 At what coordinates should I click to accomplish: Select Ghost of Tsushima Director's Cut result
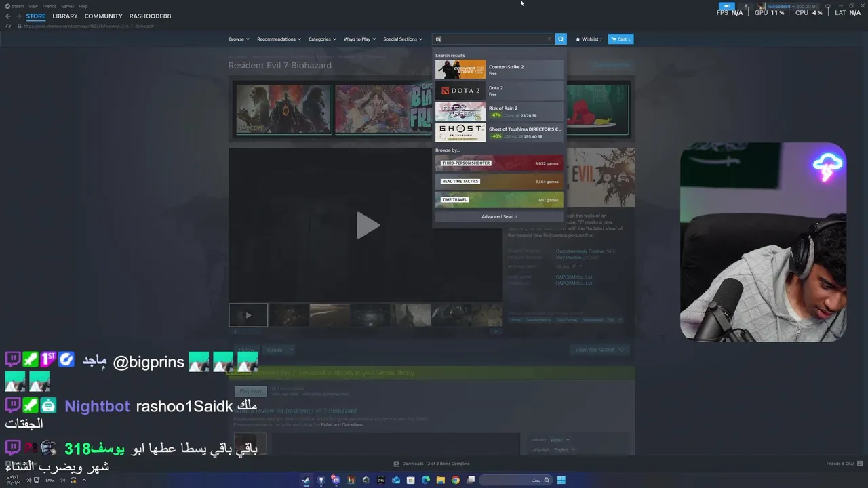499,132
